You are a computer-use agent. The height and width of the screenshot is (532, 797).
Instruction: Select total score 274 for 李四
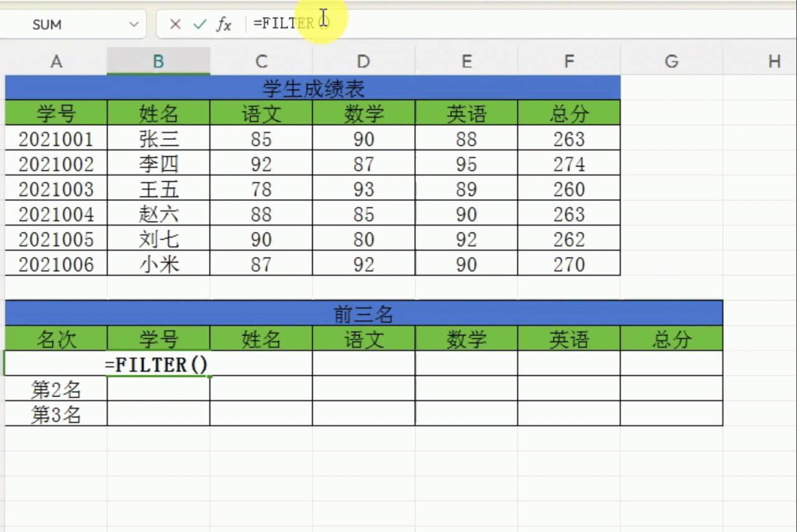pos(569,163)
